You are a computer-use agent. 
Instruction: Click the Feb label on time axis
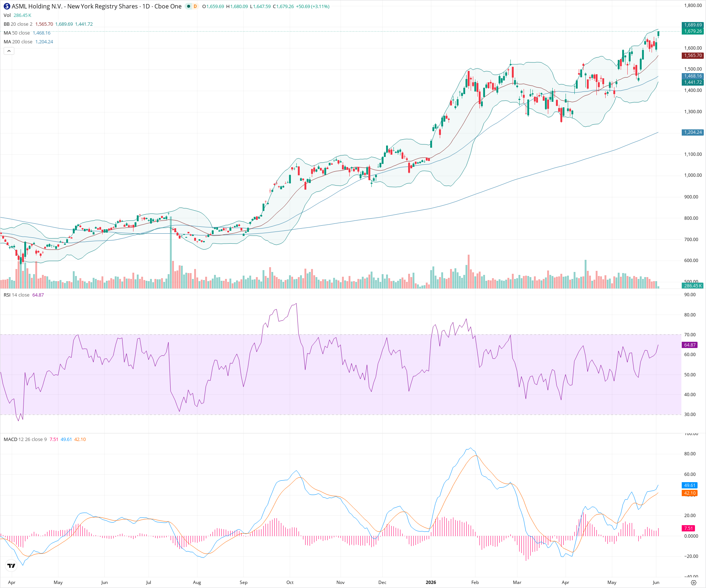(475, 582)
